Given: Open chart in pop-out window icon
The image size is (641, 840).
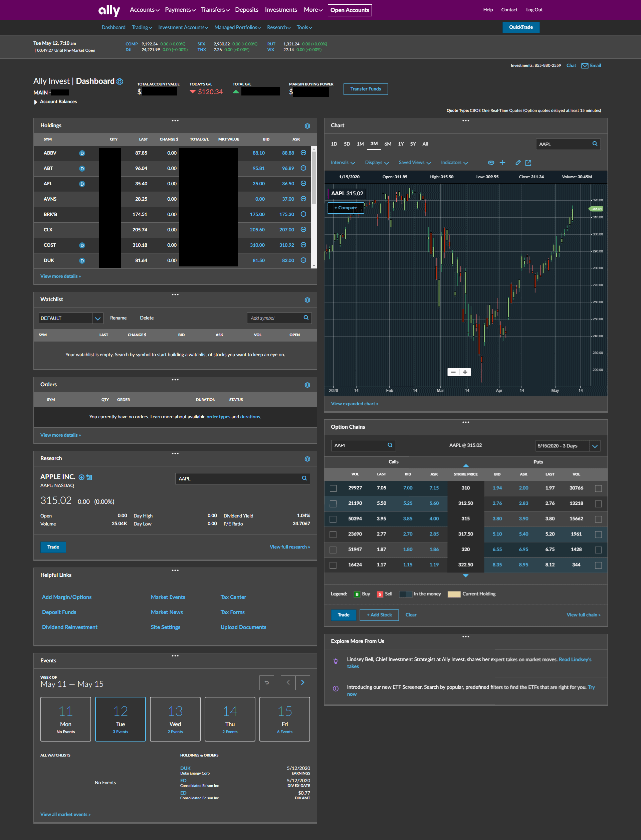Looking at the screenshot, I should (x=528, y=163).
